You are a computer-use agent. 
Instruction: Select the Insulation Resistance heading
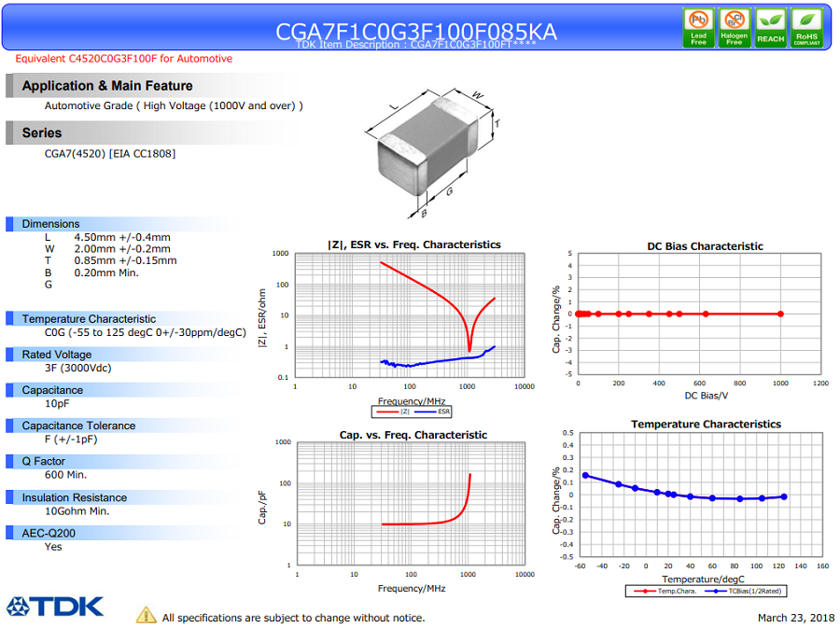coord(75,498)
